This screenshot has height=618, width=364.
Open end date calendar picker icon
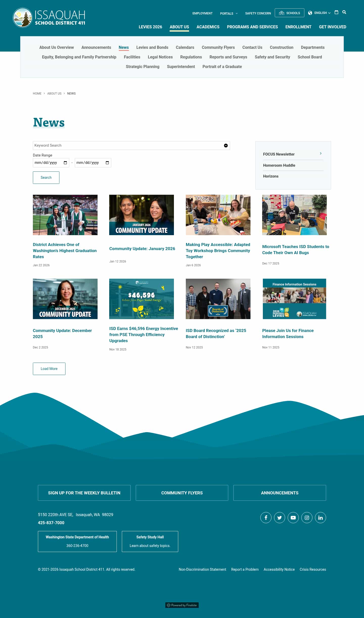(x=107, y=163)
